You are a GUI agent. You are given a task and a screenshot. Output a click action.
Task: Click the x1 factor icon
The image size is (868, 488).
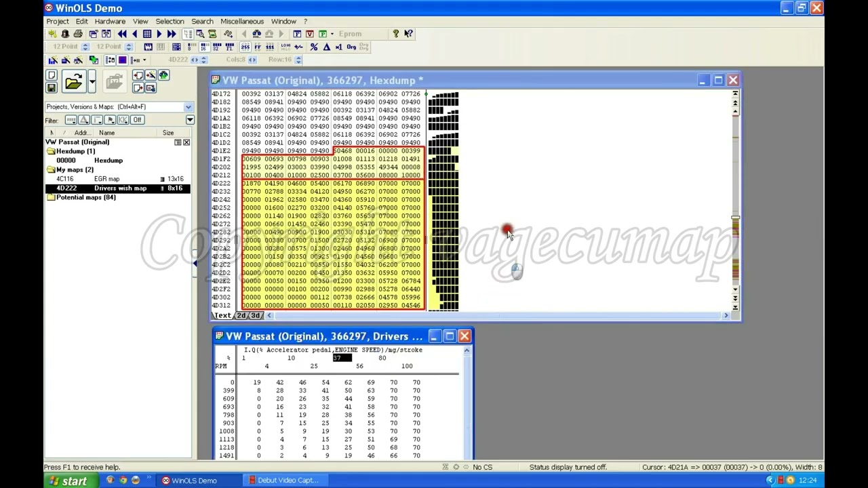pyautogui.click(x=338, y=47)
